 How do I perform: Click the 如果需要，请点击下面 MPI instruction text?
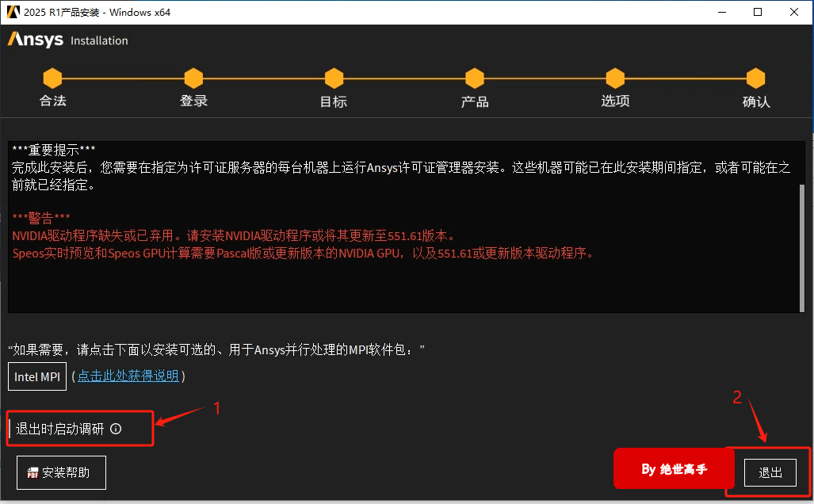pyautogui.click(x=216, y=349)
